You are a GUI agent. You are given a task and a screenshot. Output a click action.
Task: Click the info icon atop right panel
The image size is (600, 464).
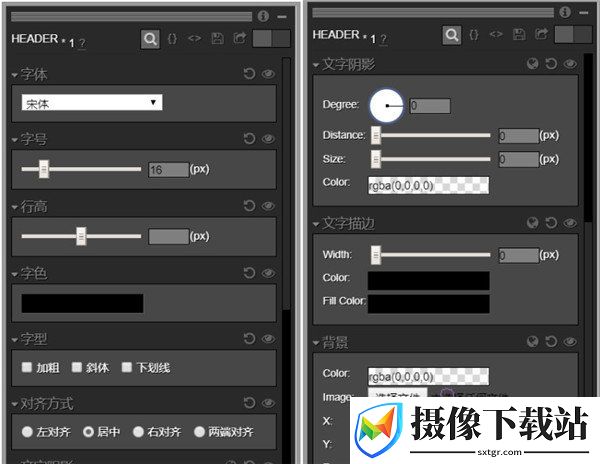pos(565,12)
